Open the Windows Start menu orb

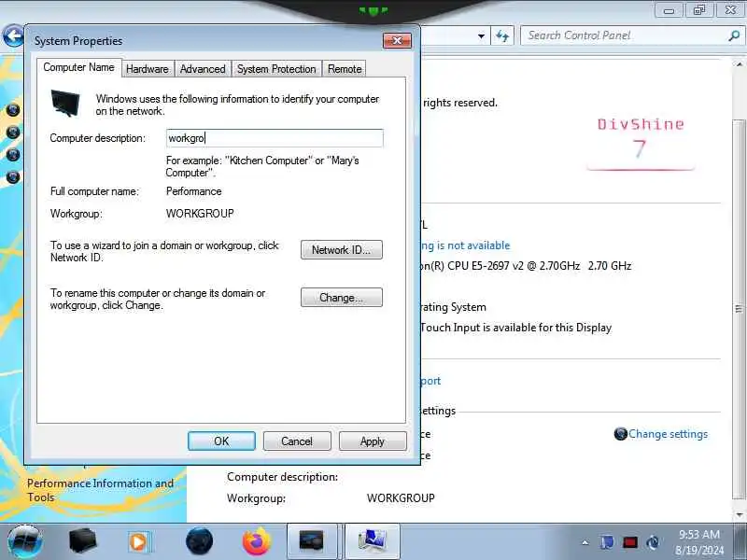pyautogui.click(x=25, y=542)
